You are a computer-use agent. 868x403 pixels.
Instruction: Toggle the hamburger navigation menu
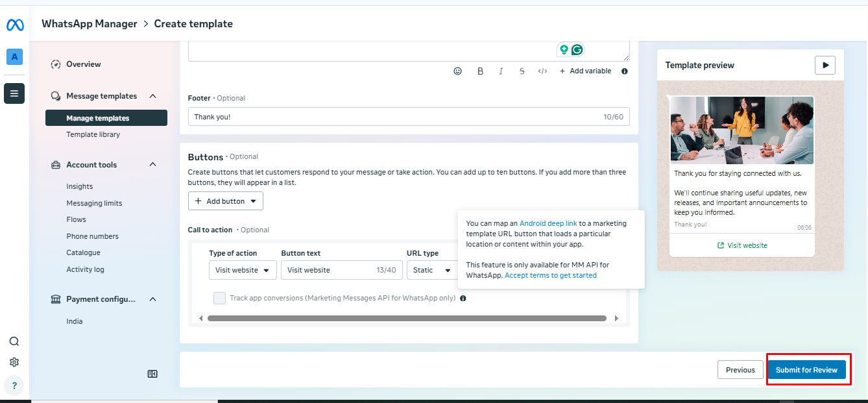(14, 93)
